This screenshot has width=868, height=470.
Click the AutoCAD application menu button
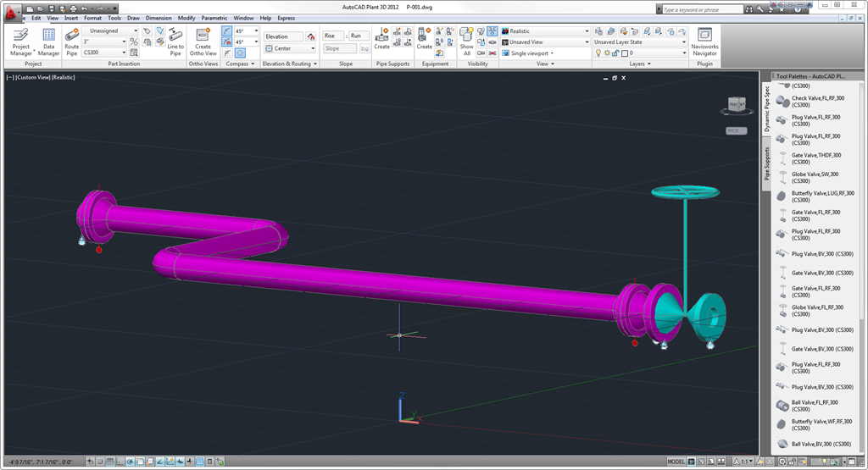(11, 11)
